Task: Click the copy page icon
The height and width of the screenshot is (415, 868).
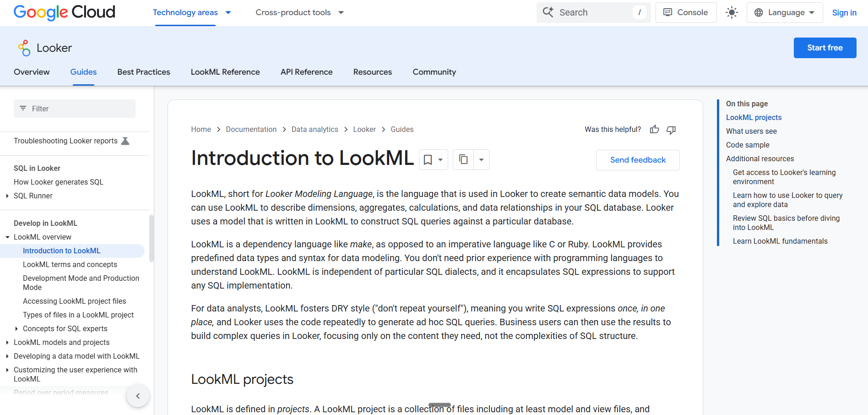Action: tap(463, 159)
